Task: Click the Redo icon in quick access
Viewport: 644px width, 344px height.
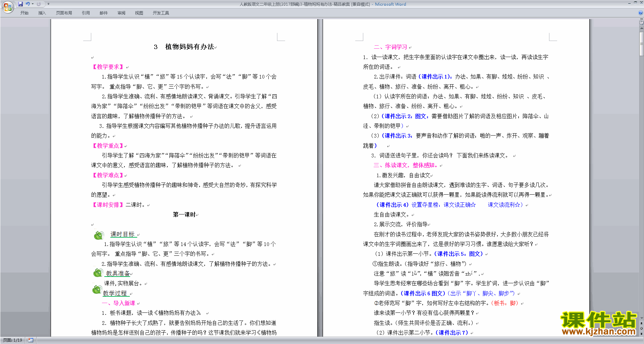Action: coord(39,4)
